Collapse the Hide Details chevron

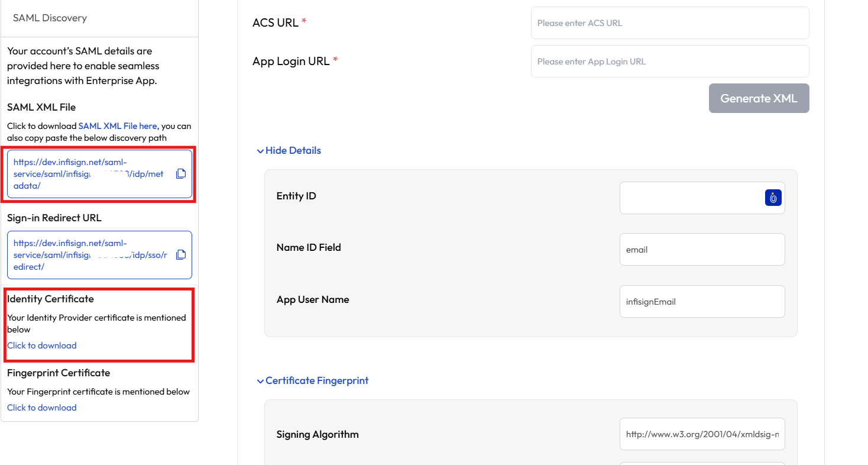260,151
